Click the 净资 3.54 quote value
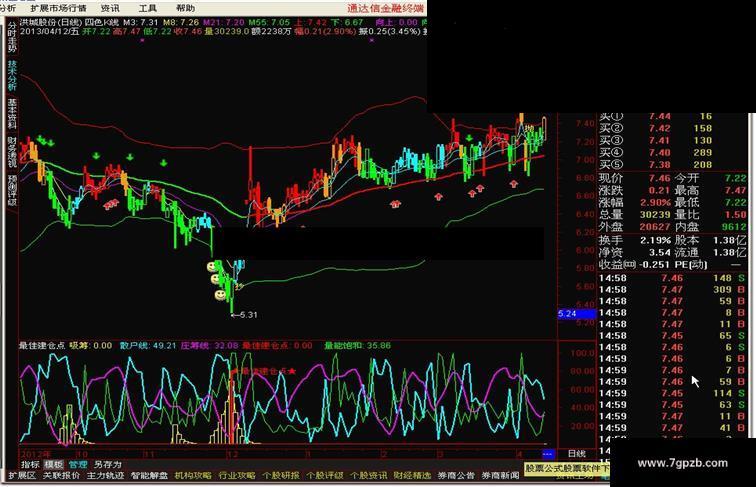Viewport: 756px width, 487px height. [x=660, y=252]
